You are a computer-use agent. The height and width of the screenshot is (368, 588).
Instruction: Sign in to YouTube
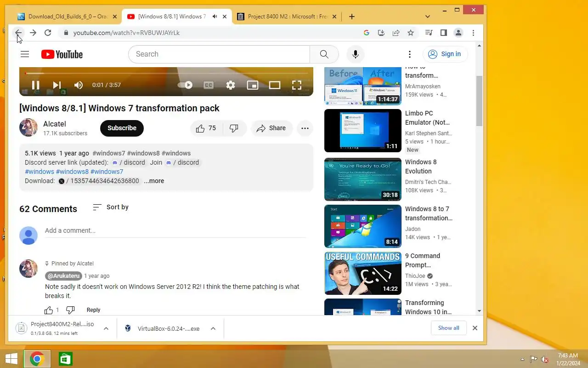pos(445,54)
